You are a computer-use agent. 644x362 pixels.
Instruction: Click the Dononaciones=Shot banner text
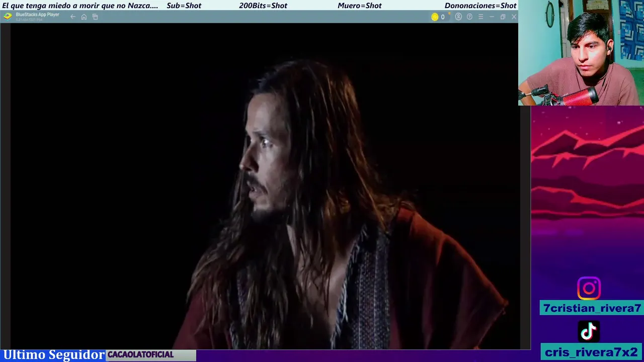tap(480, 6)
